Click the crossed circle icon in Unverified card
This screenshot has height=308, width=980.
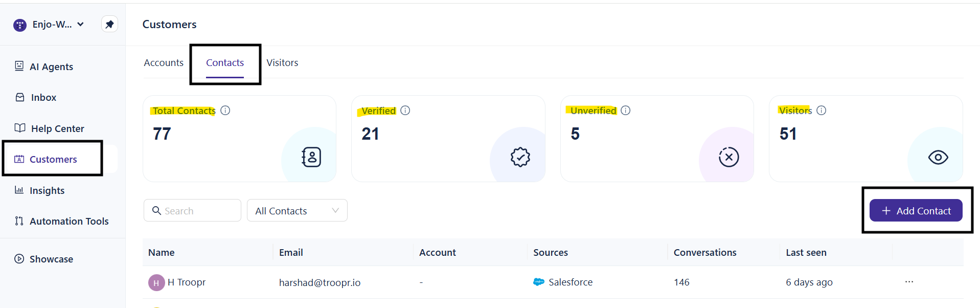(729, 157)
